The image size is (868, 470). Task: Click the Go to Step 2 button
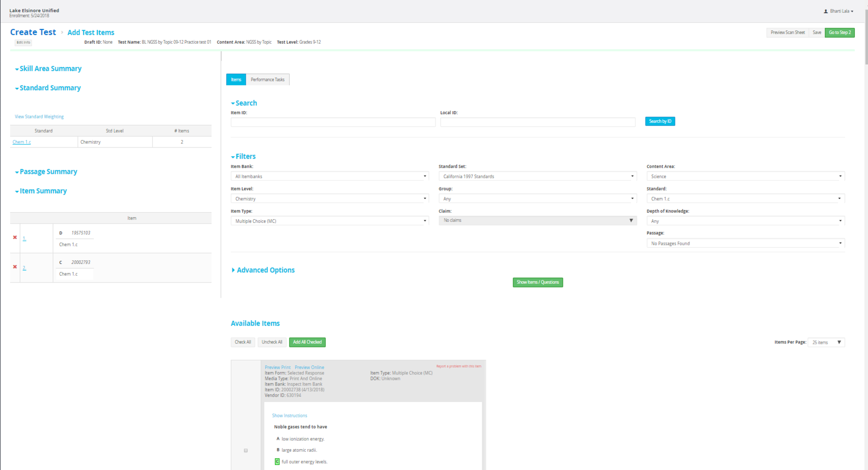pos(839,33)
